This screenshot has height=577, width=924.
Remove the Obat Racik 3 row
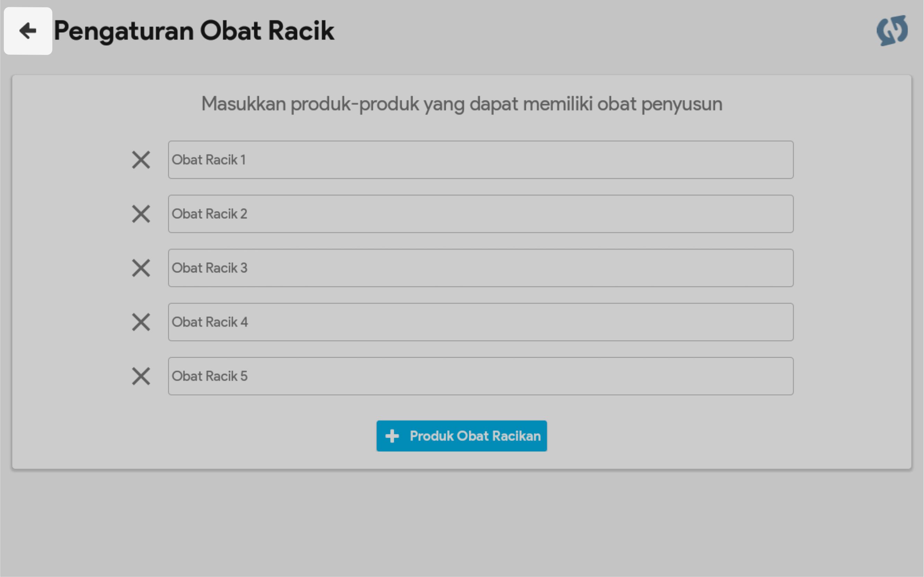(141, 268)
